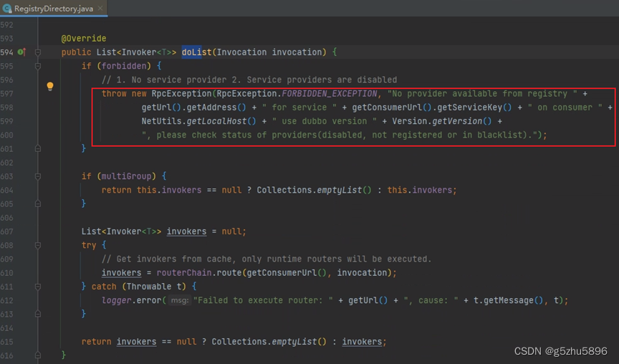Click the "No service provider" comment line
Viewport: 619px width, 364px height.
click(249, 80)
